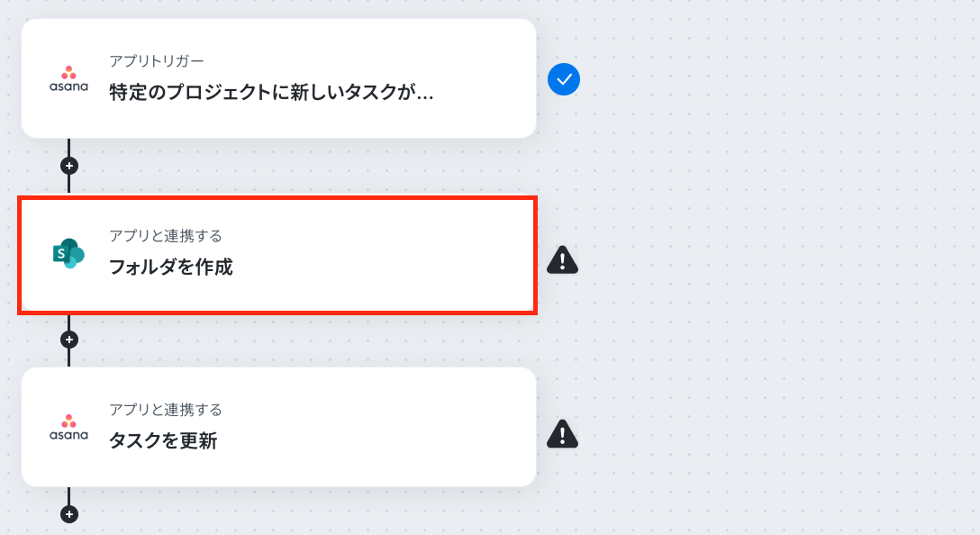Open the 特定のプロジェクトに新しいタスクが… trigger title
Image resolution: width=980 pixels, height=535 pixels.
click(x=271, y=93)
